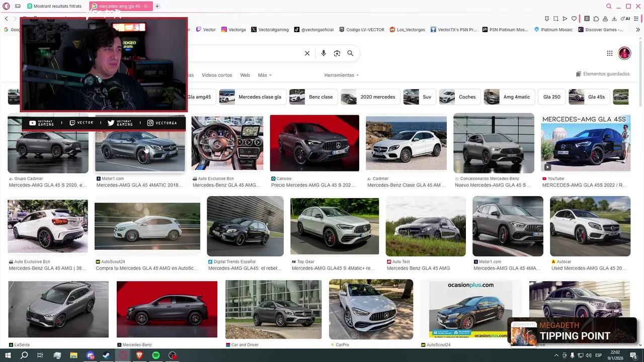Image resolution: width=644 pixels, height=362 pixels.
Task: Expand the Más search filter dropdown
Action: (265, 75)
